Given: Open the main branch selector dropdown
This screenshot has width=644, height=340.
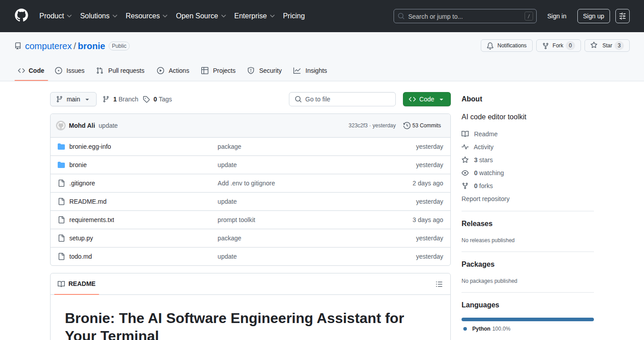Looking at the screenshot, I should [73, 99].
